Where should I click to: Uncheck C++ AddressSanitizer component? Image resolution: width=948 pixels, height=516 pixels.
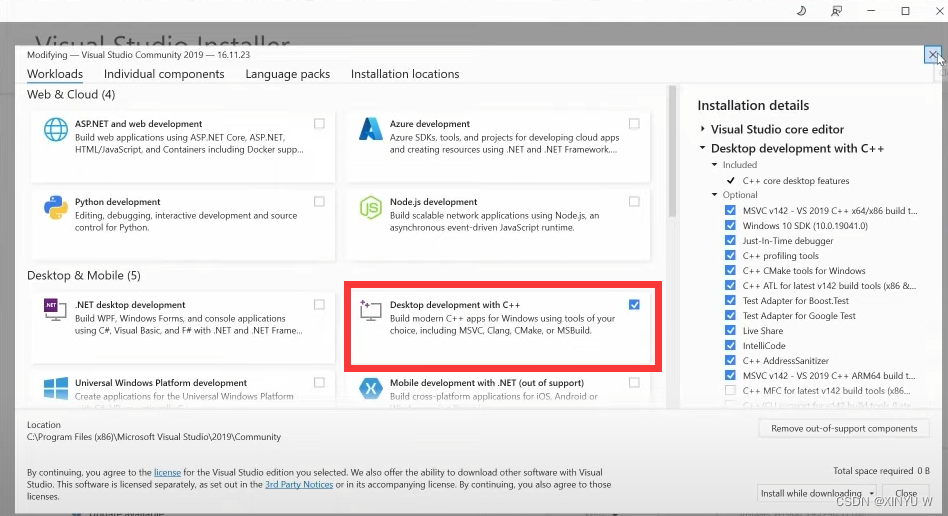730,361
